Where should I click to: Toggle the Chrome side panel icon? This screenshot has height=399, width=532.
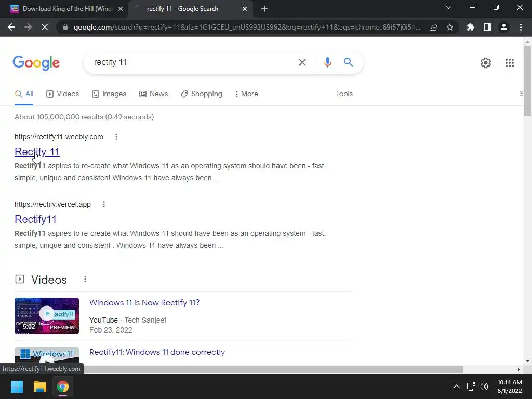(487, 27)
